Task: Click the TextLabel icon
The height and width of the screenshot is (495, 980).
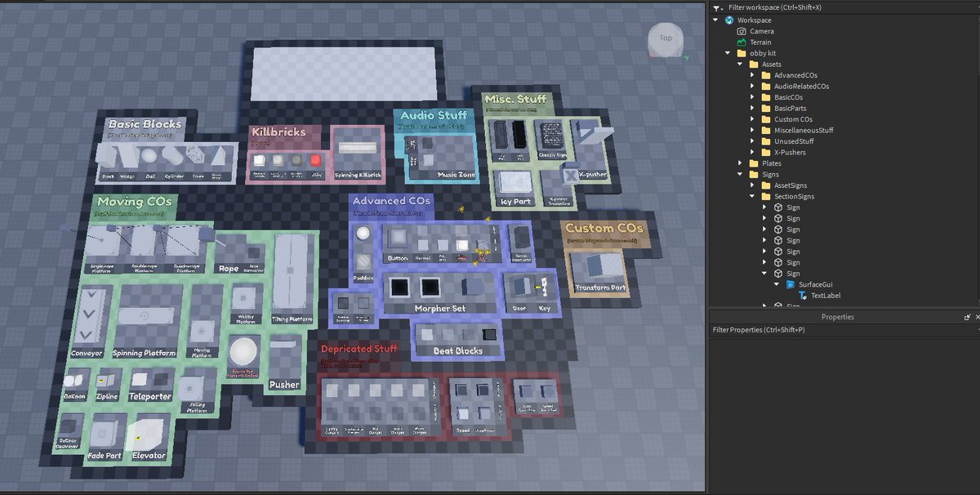Action: tap(802, 296)
